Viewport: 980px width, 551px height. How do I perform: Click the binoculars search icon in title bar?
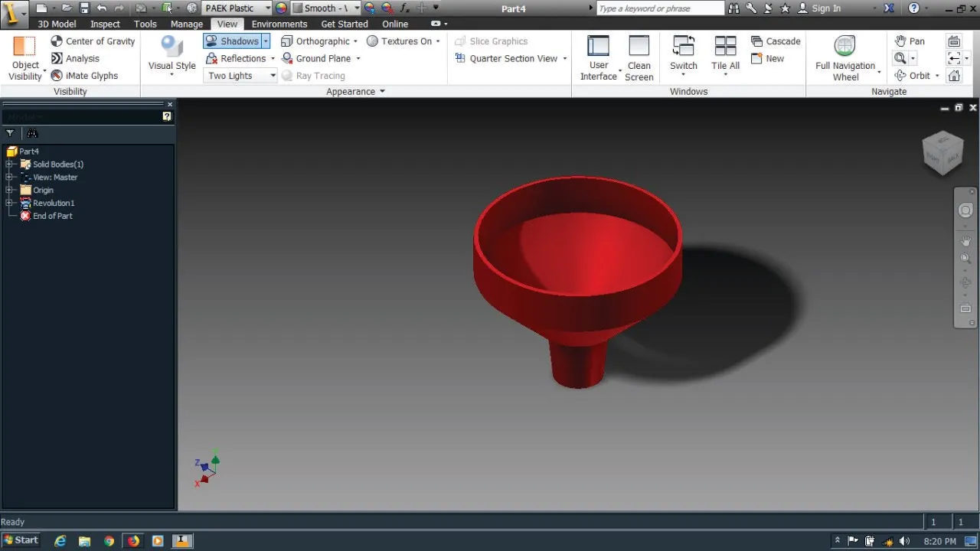pos(734,8)
